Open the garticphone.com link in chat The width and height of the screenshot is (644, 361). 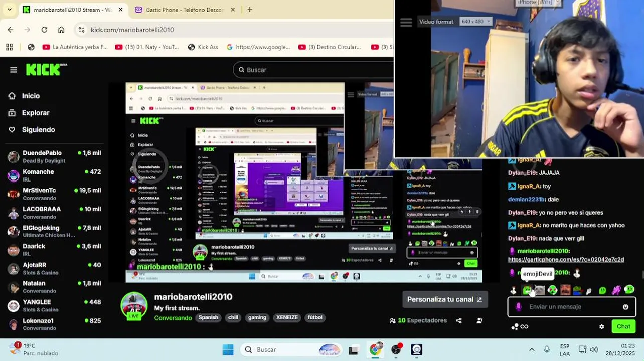click(x=566, y=260)
